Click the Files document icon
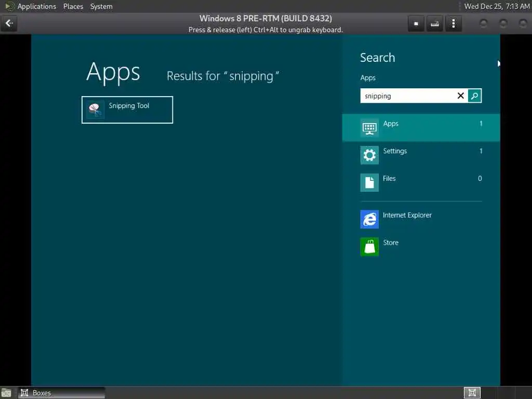Viewport: 532px width, 399px height. [x=369, y=182]
